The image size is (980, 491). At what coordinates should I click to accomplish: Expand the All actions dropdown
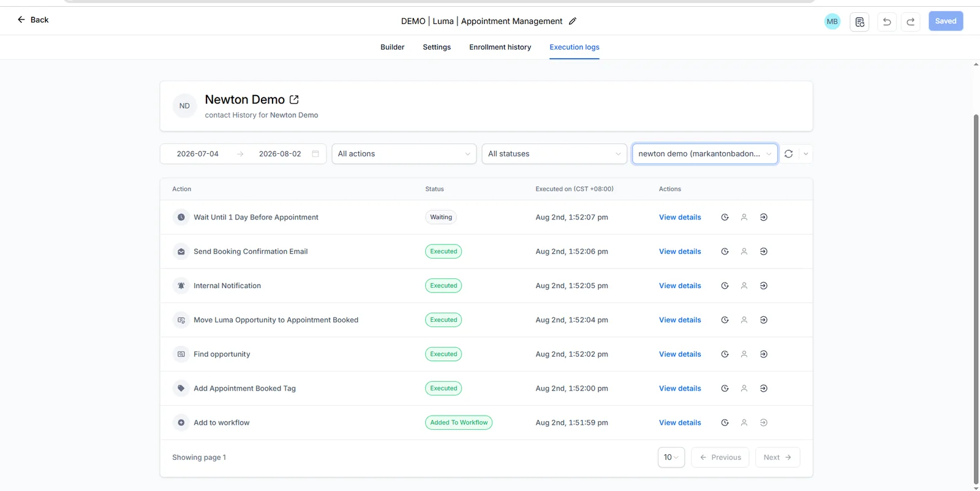point(404,154)
